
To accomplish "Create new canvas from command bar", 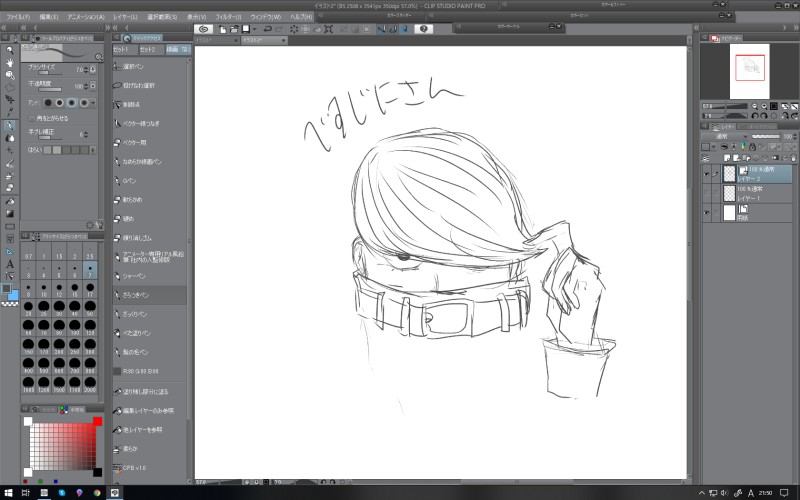I will (222, 29).
